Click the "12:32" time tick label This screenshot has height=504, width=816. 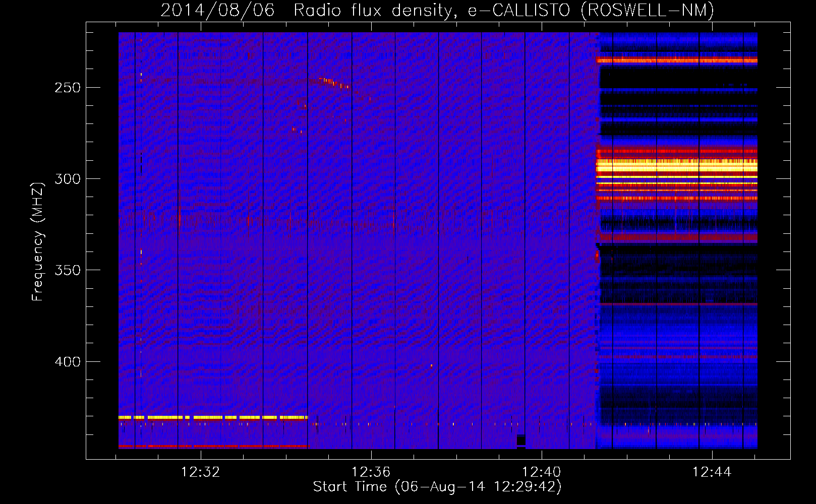click(x=200, y=472)
